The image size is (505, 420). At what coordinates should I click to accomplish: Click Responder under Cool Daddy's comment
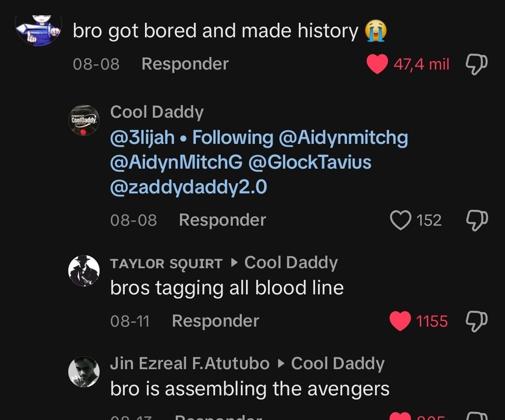222,220
